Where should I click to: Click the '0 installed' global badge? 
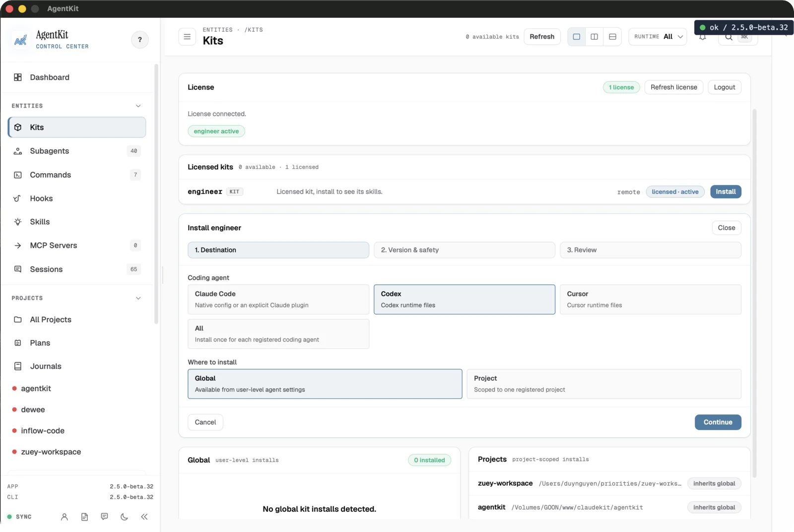(429, 461)
